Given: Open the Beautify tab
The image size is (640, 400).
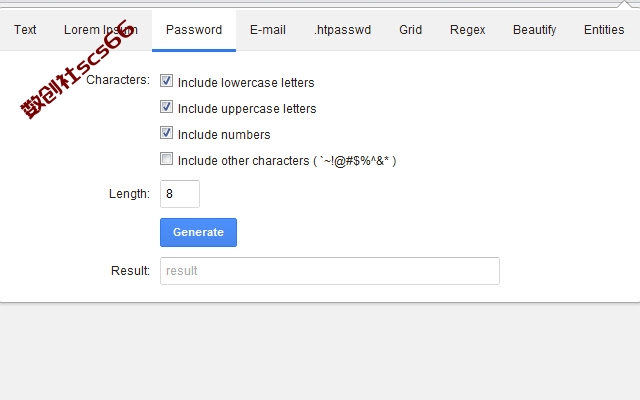Looking at the screenshot, I should coord(534,30).
